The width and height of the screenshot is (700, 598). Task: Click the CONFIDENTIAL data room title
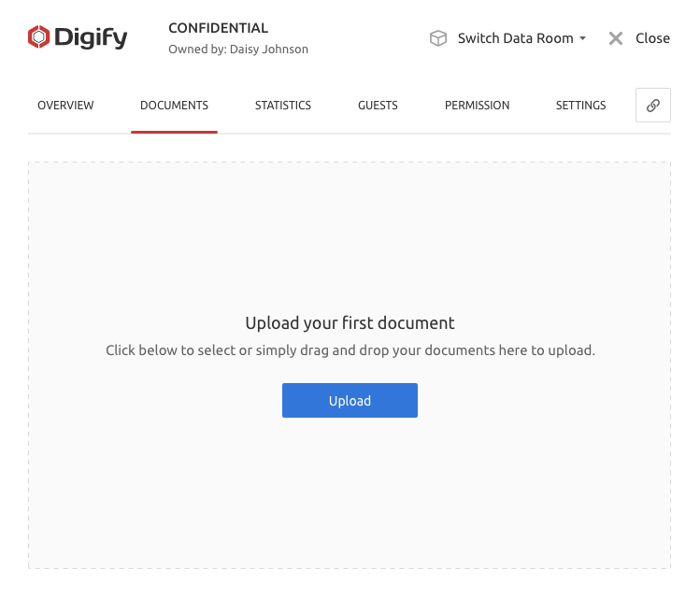218,28
